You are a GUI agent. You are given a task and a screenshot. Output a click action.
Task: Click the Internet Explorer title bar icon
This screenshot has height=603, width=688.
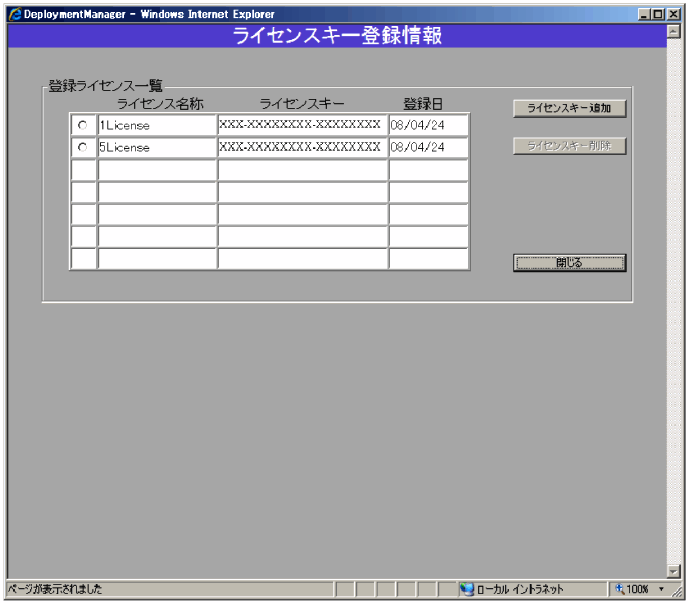15,14
